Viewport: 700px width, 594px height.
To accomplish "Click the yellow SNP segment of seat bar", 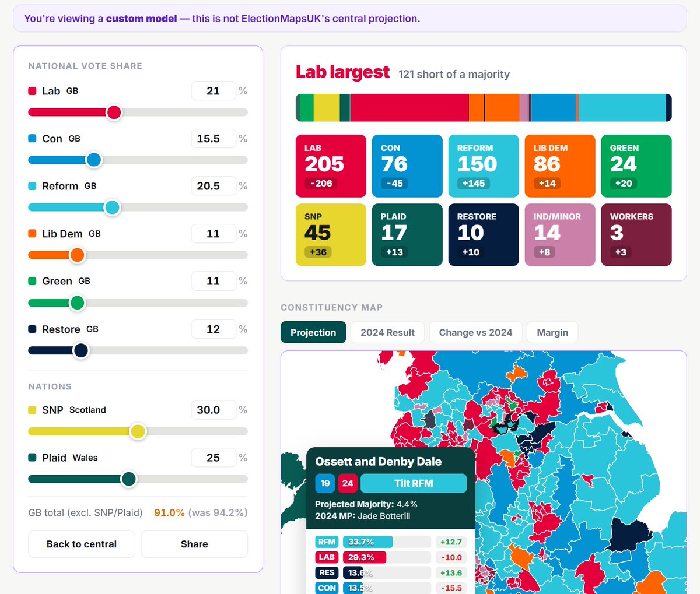I will coord(327,108).
